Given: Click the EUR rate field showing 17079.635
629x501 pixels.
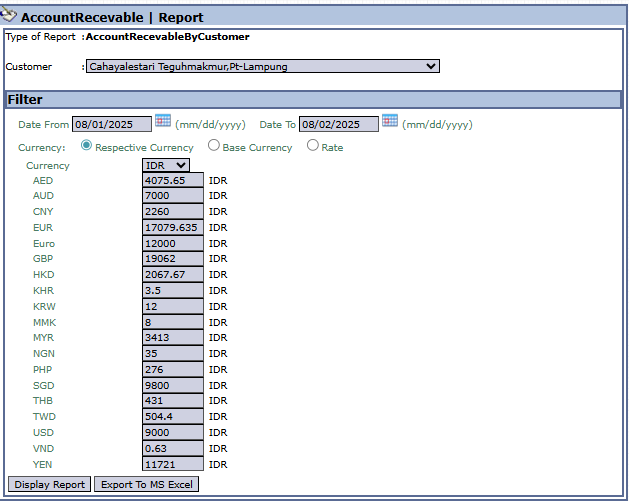Looking at the screenshot, I should point(173,228).
